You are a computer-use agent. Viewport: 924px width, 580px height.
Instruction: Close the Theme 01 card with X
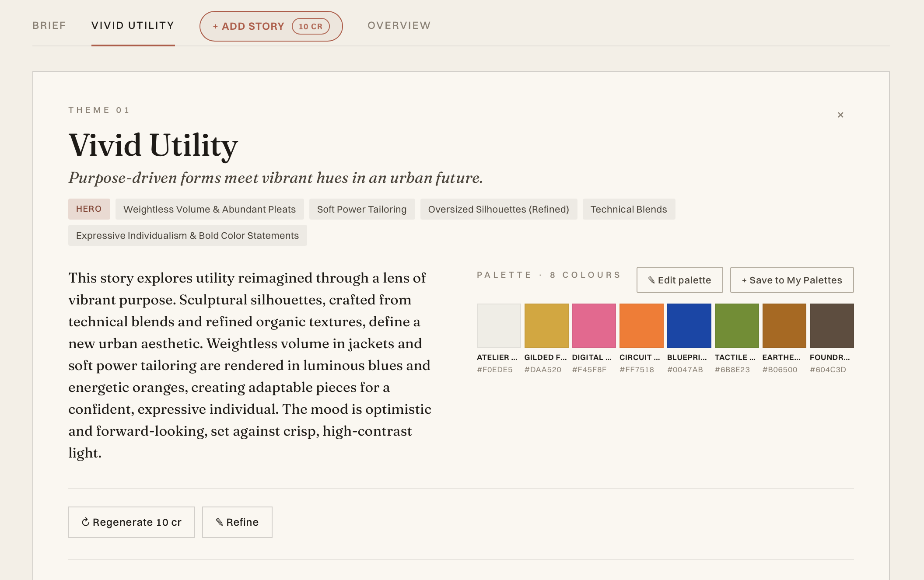(840, 115)
